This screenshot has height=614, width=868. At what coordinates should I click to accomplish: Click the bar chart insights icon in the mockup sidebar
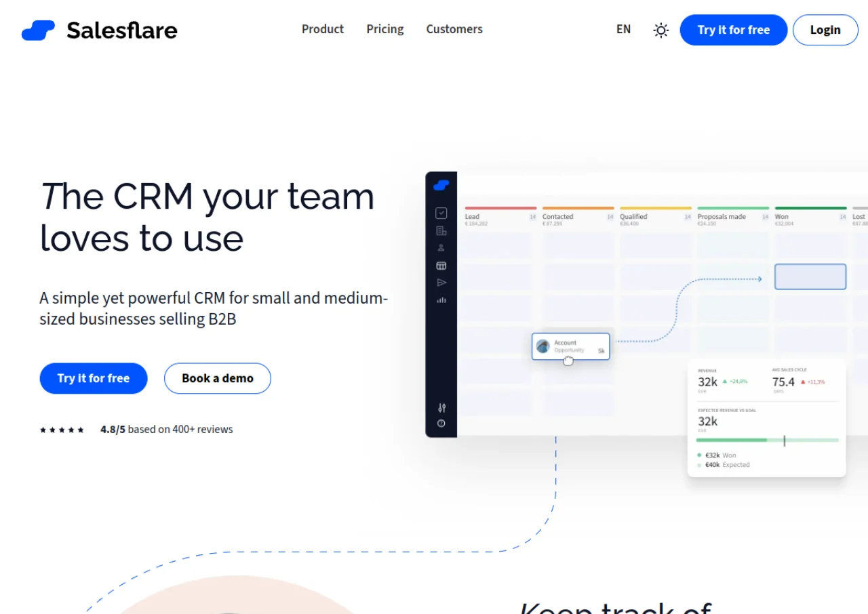(x=441, y=300)
